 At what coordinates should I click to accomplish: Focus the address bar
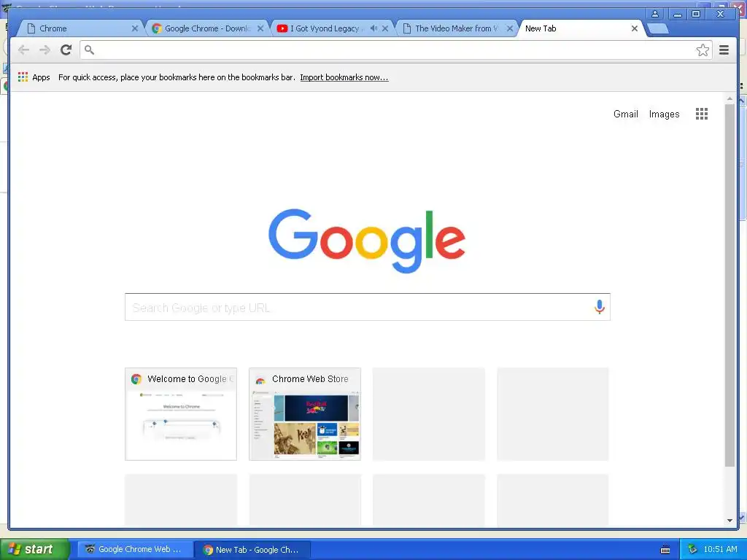(x=395, y=50)
